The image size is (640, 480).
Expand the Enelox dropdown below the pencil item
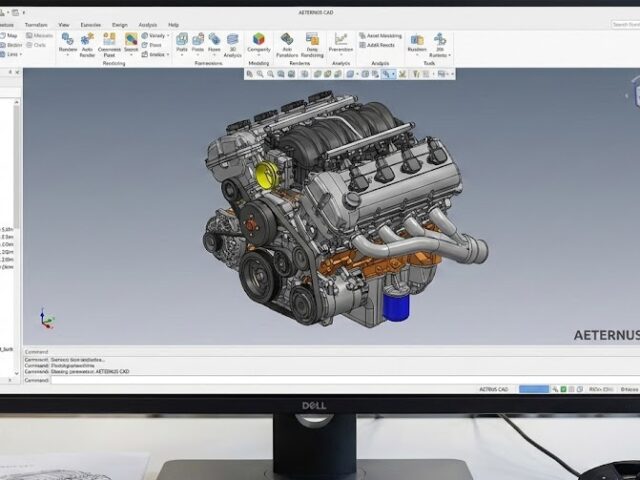pyautogui.click(x=168, y=54)
